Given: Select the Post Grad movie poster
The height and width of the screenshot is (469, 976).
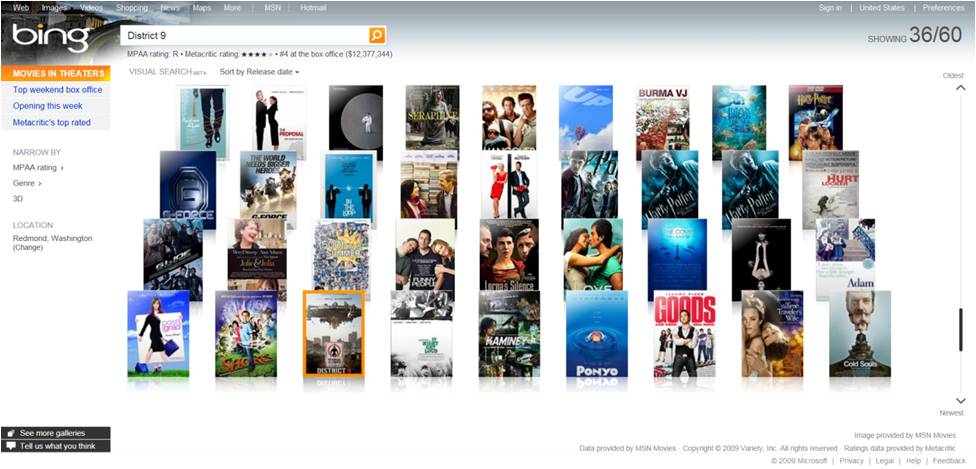Looking at the screenshot, I should [x=158, y=333].
